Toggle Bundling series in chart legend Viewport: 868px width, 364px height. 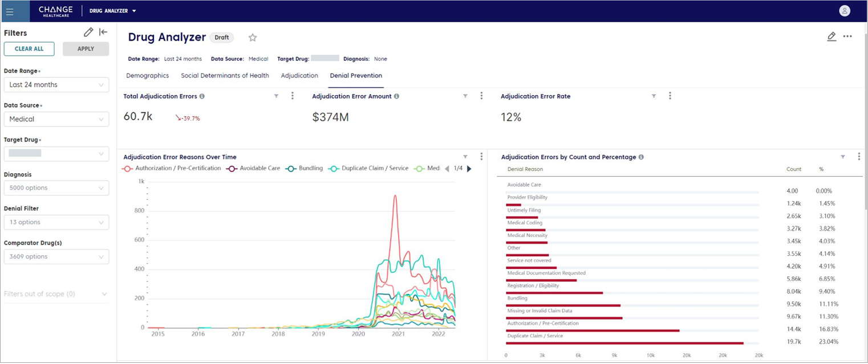click(305, 169)
